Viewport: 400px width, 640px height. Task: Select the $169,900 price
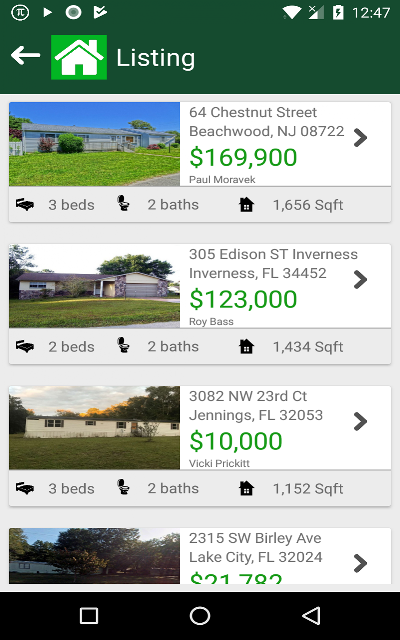243,158
